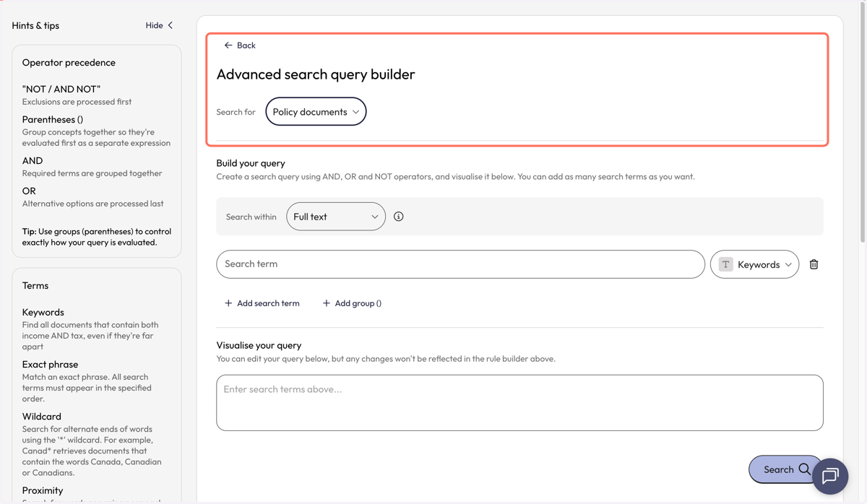This screenshot has width=867, height=504.
Task: Click the Hide text in hints panel
Action: coord(154,25)
